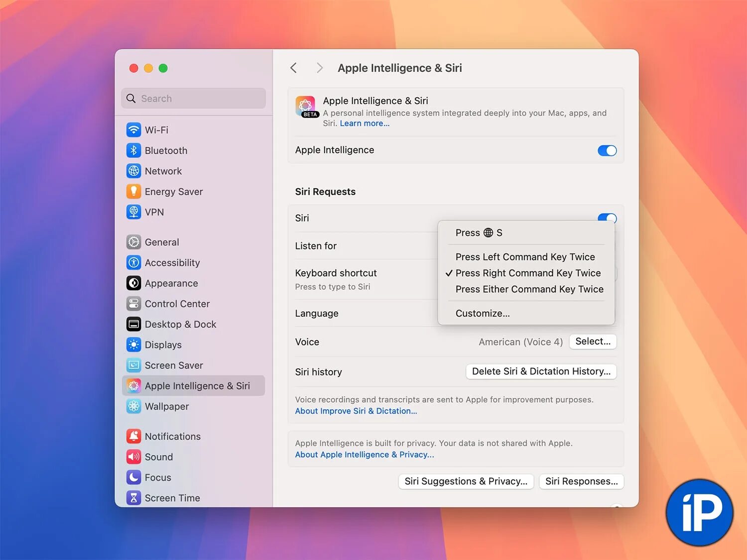Select Wi-Fi label in sidebar
The image size is (747, 560).
click(156, 130)
